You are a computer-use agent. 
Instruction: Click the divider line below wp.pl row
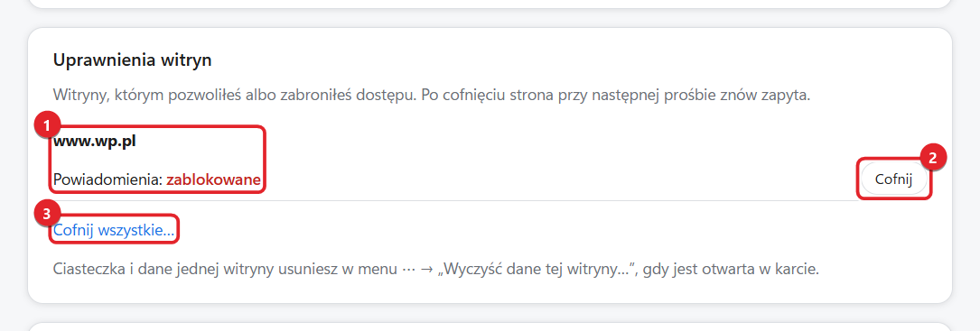pyautogui.click(x=490, y=200)
